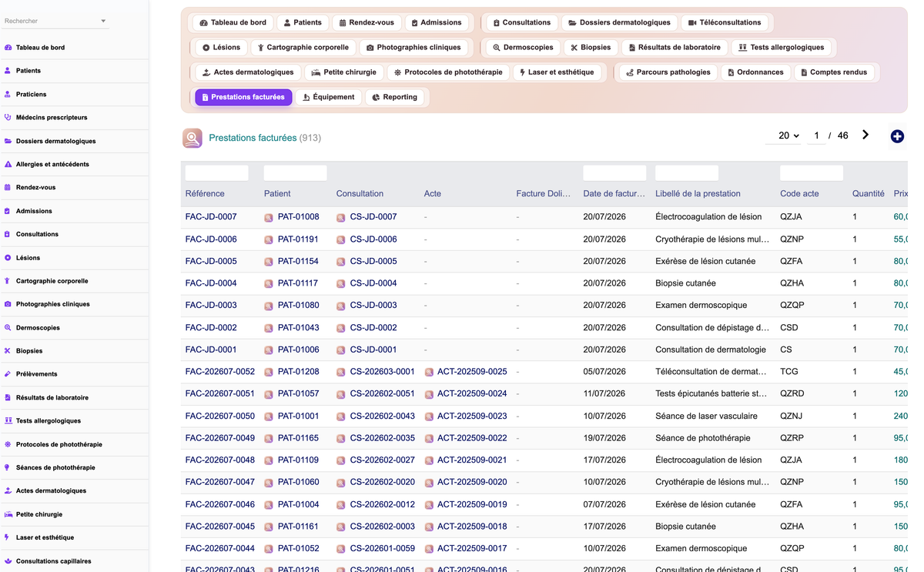Click 'Séance de photothérapie' cell
Screen dimensions: 924x572
[703, 439]
